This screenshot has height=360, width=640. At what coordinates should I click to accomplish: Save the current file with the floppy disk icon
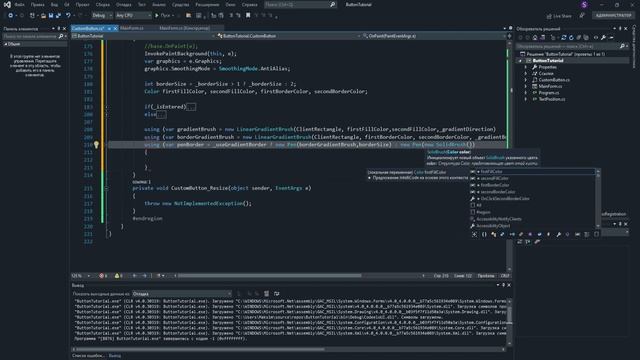click(51, 16)
